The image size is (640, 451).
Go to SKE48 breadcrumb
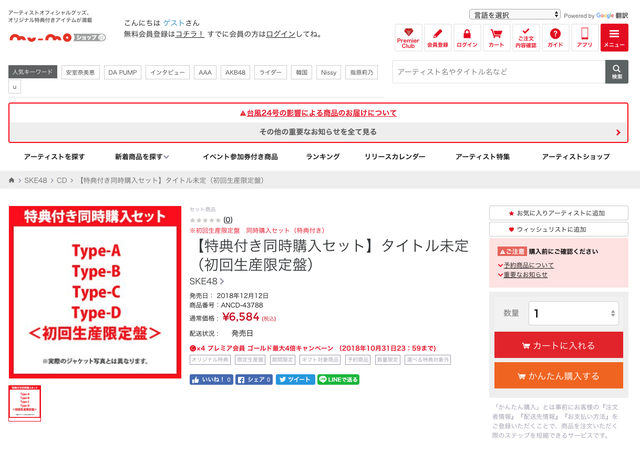36,180
